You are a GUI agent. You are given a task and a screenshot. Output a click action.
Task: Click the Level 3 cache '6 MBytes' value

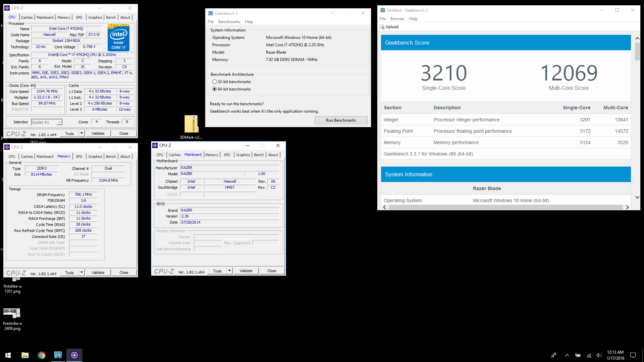100,109
